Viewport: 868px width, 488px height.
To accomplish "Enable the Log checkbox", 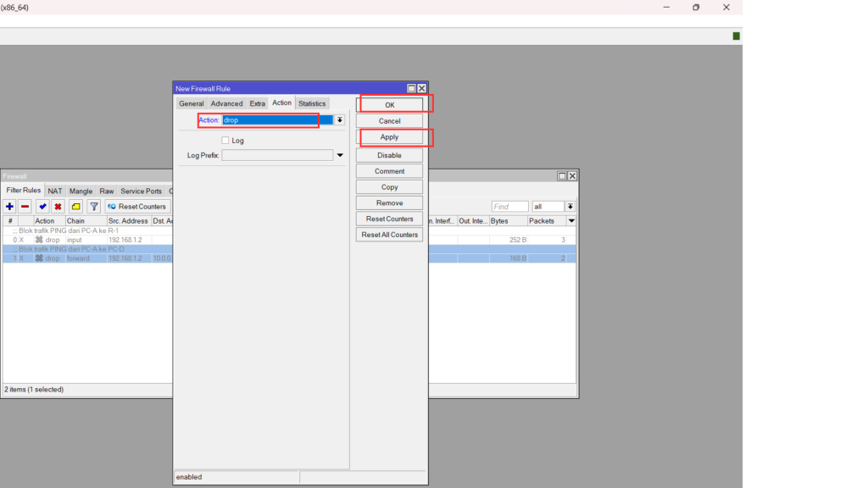I will tap(225, 141).
